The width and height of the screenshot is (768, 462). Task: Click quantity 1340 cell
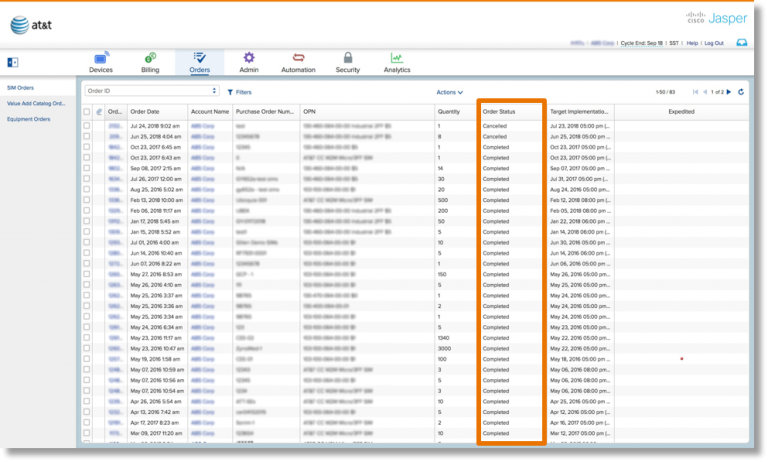tap(443, 338)
